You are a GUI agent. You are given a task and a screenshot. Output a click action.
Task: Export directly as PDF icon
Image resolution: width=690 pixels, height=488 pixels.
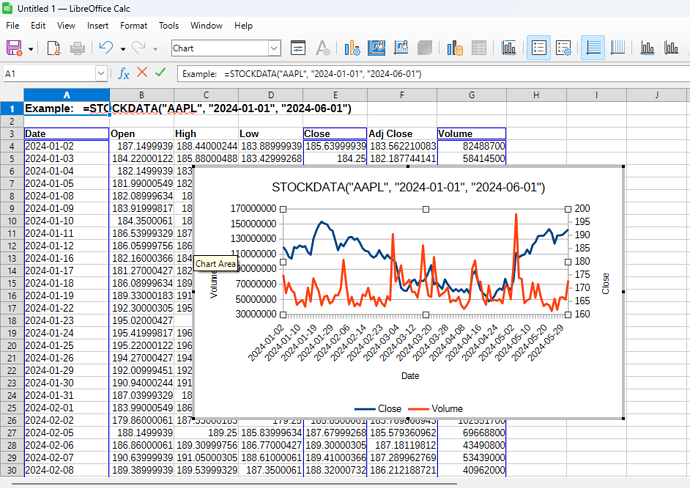coord(53,48)
